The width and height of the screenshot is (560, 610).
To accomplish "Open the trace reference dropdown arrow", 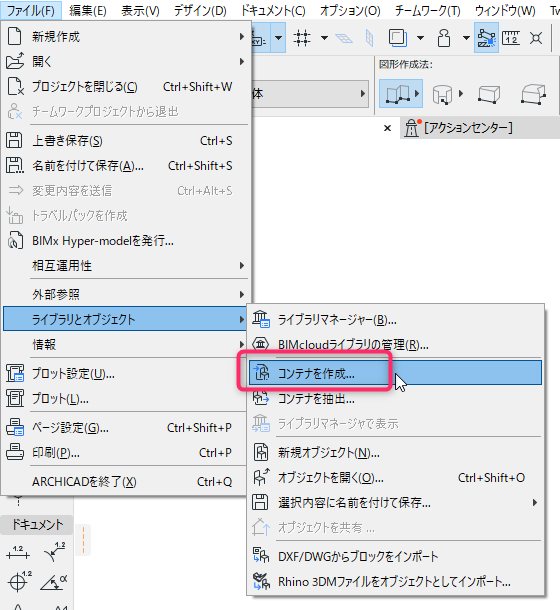I will (x=420, y=38).
